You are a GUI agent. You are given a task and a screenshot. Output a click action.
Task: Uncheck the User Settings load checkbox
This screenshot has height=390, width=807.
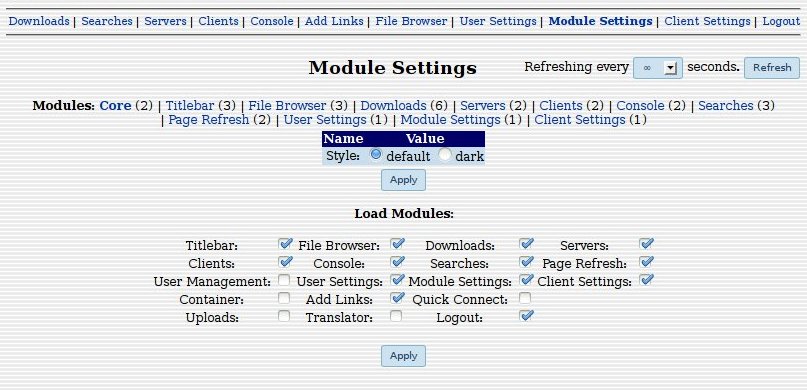click(397, 279)
